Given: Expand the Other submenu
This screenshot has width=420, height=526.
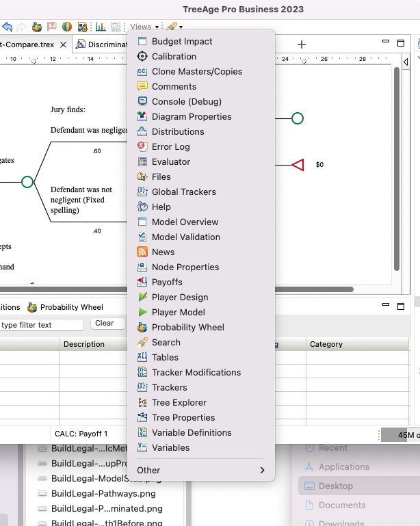Looking at the screenshot, I should click(200, 470).
